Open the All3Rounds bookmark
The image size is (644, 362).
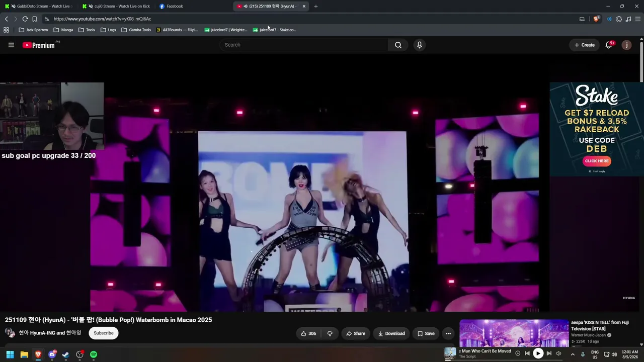tap(177, 30)
